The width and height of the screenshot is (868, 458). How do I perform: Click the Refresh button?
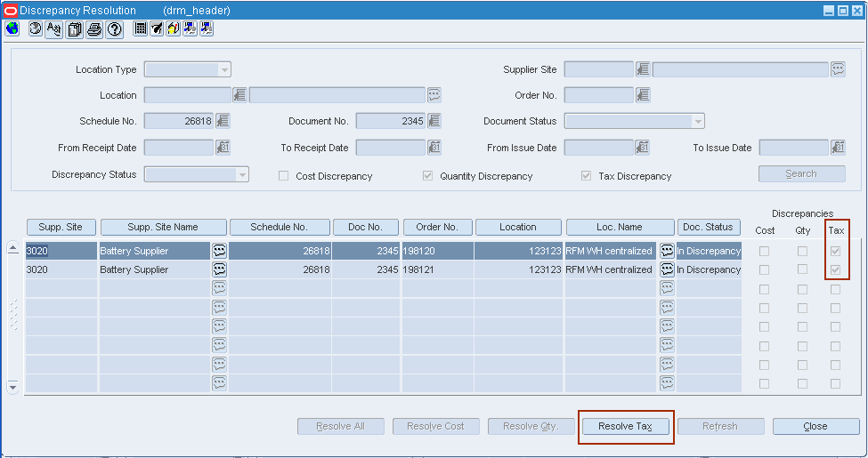(721, 427)
